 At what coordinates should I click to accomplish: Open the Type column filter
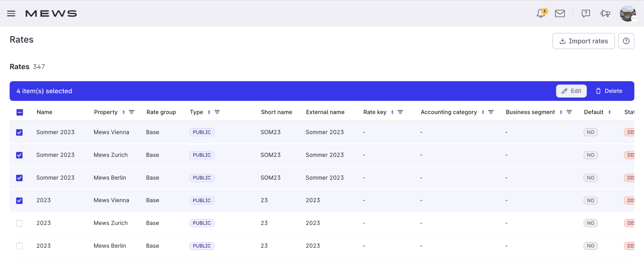(217, 112)
